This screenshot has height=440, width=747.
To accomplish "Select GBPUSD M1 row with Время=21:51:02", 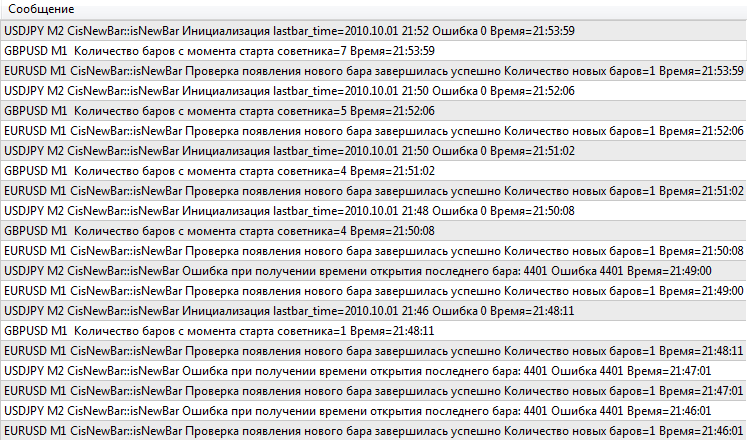I will pos(374,171).
